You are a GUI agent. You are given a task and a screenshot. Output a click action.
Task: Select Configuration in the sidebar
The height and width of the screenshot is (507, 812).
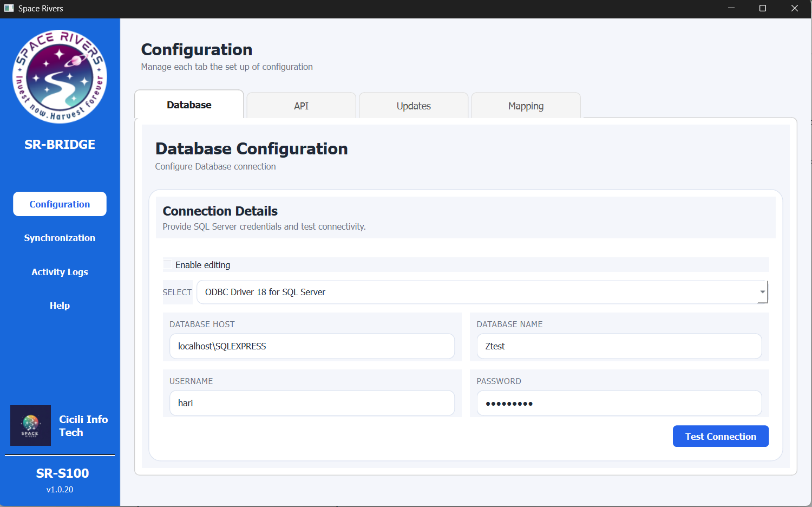point(60,204)
